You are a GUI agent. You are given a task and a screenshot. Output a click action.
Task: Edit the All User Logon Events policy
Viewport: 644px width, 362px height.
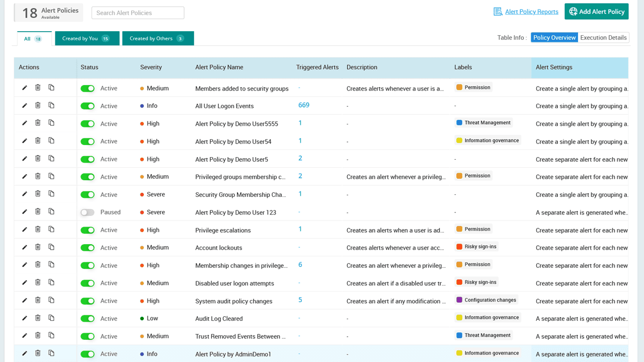(24, 105)
